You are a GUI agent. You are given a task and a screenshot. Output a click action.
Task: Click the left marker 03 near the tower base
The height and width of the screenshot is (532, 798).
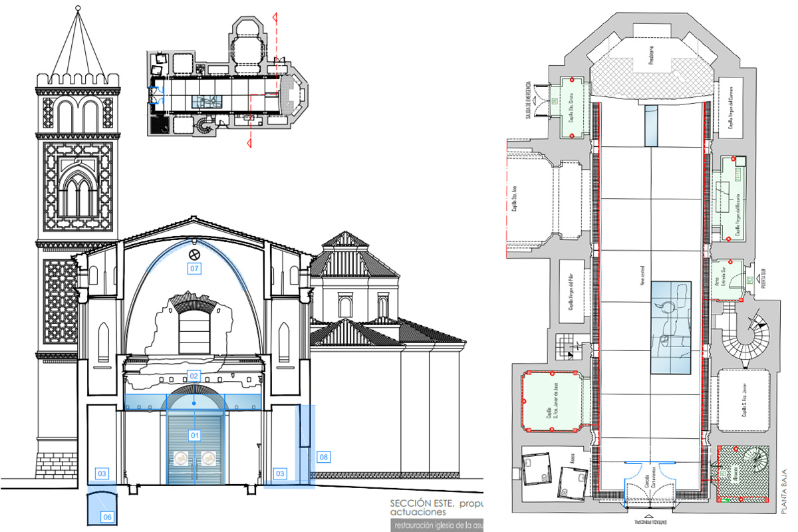pos(103,473)
